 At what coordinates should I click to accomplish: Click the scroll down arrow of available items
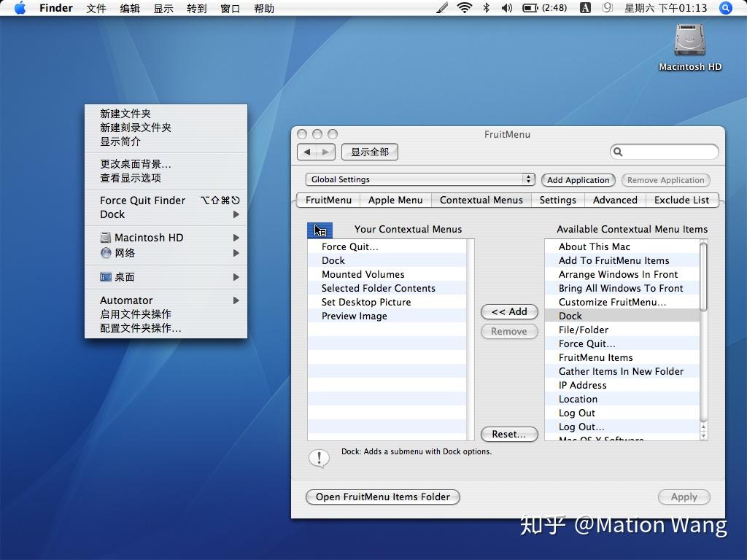(704, 435)
